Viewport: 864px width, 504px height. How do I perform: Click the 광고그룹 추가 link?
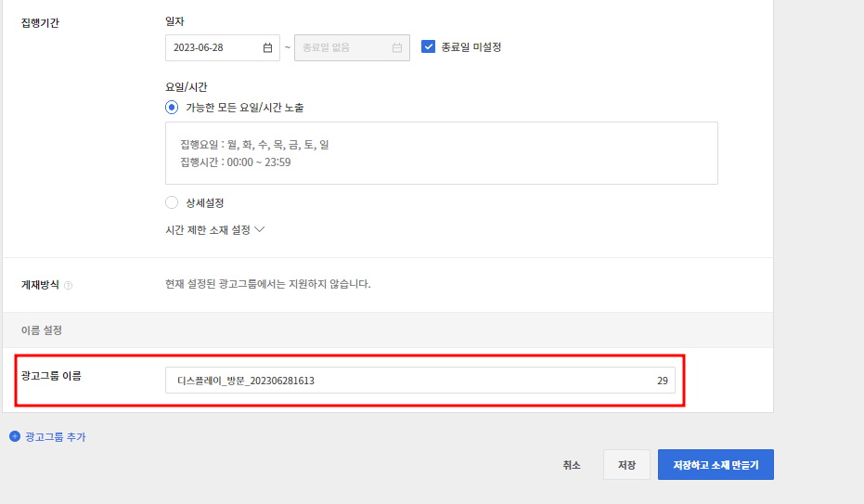click(56, 437)
